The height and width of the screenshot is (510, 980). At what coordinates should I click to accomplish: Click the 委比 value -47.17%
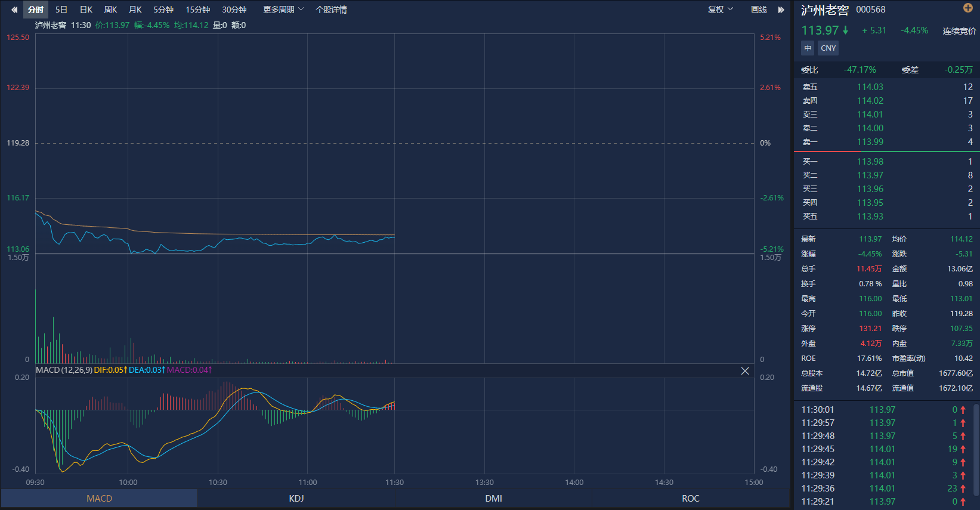click(x=860, y=70)
